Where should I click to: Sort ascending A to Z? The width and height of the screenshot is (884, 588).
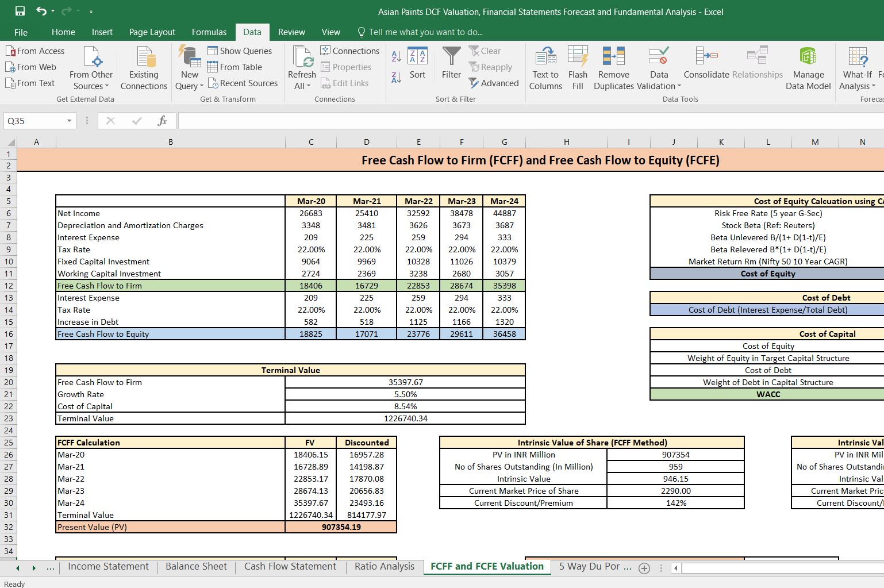[x=396, y=56]
